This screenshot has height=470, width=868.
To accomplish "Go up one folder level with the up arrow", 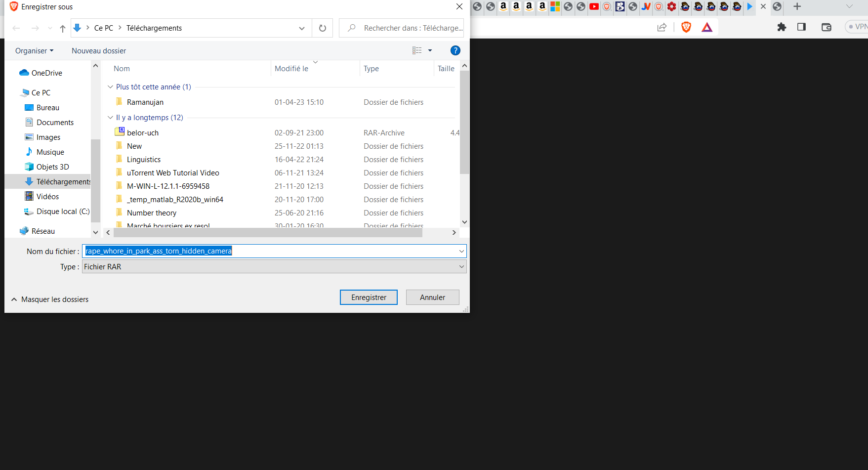I will (63, 28).
